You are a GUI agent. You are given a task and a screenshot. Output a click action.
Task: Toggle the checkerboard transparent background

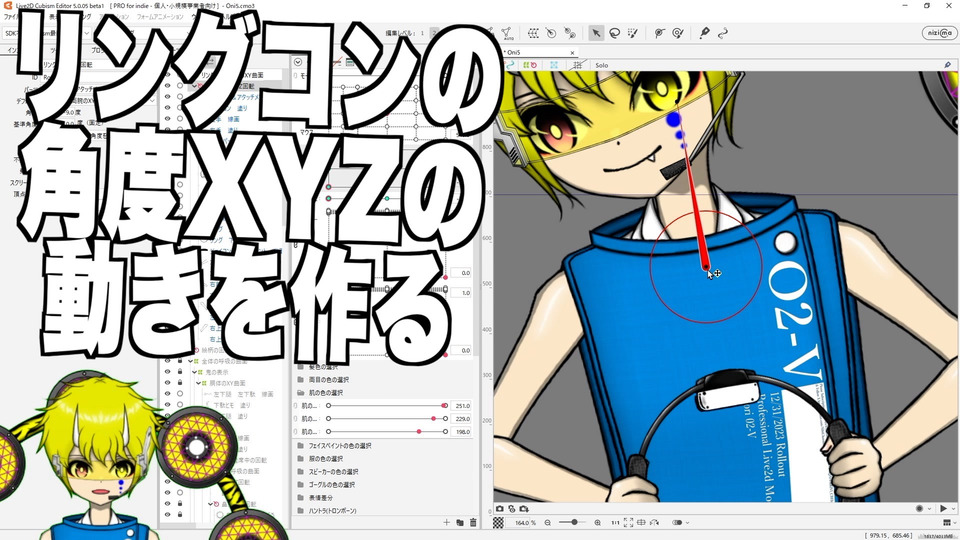tap(499, 523)
